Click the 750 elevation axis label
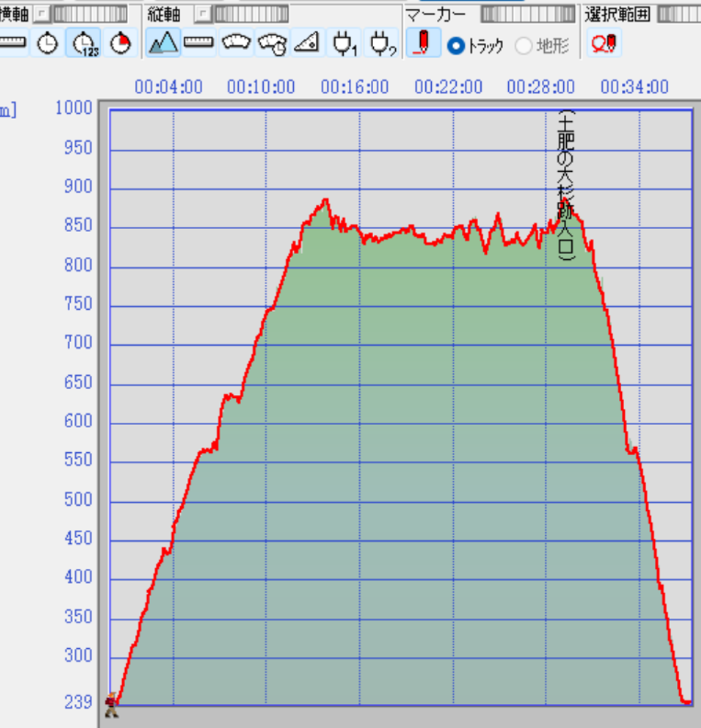The height and width of the screenshot is (728, 701). click(x=78, y=304)
